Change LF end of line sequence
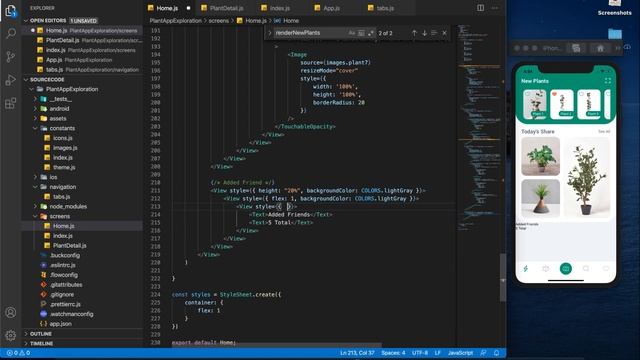640x360 pixels. coord(438,353)
